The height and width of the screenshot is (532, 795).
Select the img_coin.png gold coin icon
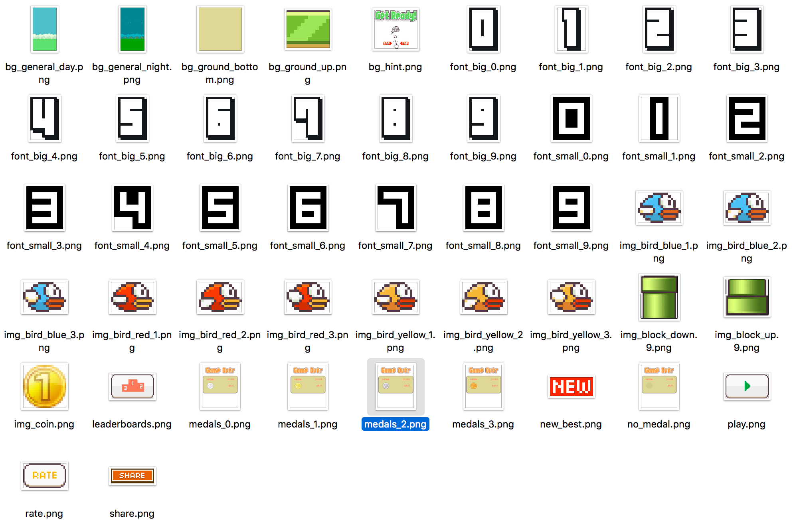44,386
